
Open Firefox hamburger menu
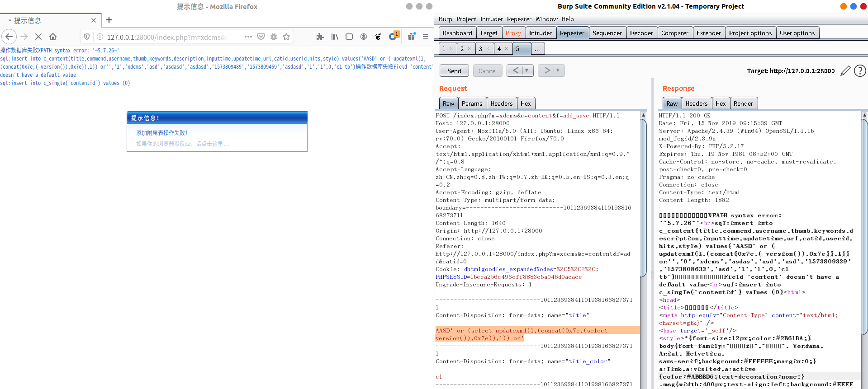426,37
